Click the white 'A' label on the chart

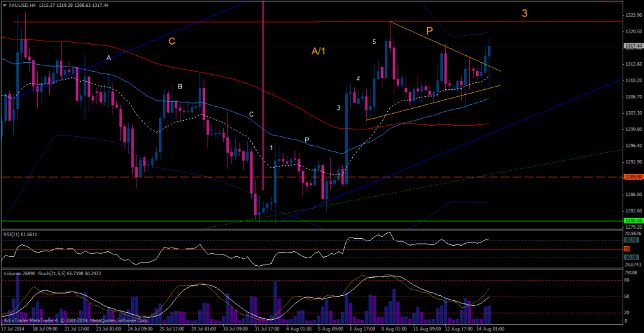[109, 58]
